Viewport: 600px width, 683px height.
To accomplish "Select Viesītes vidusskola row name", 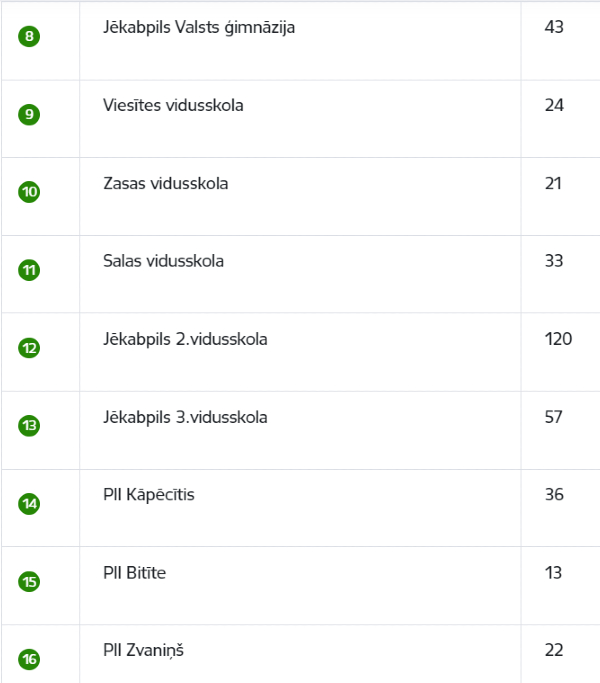I will coord(173,105).
